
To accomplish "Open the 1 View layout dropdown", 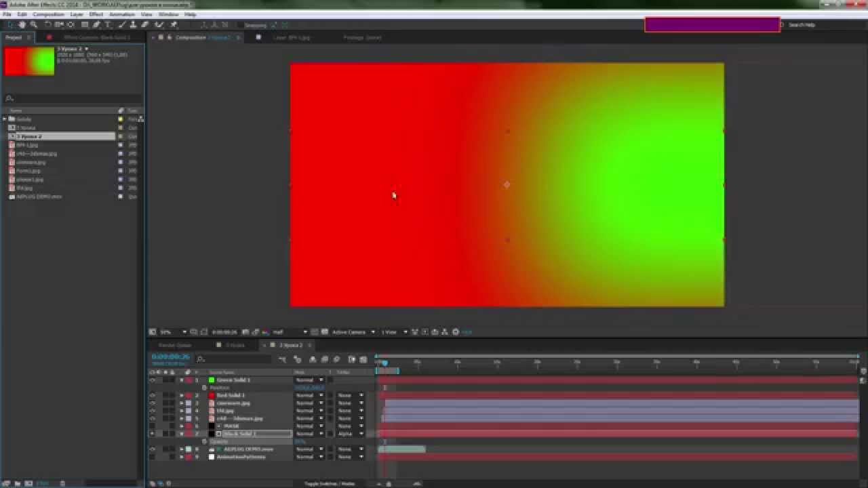I will tap(393, 332).
